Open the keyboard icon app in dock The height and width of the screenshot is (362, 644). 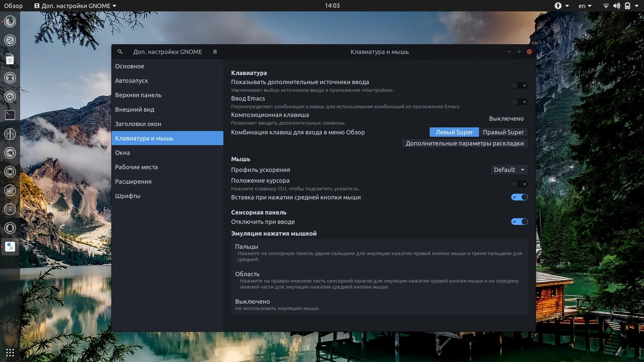point(10,209)
